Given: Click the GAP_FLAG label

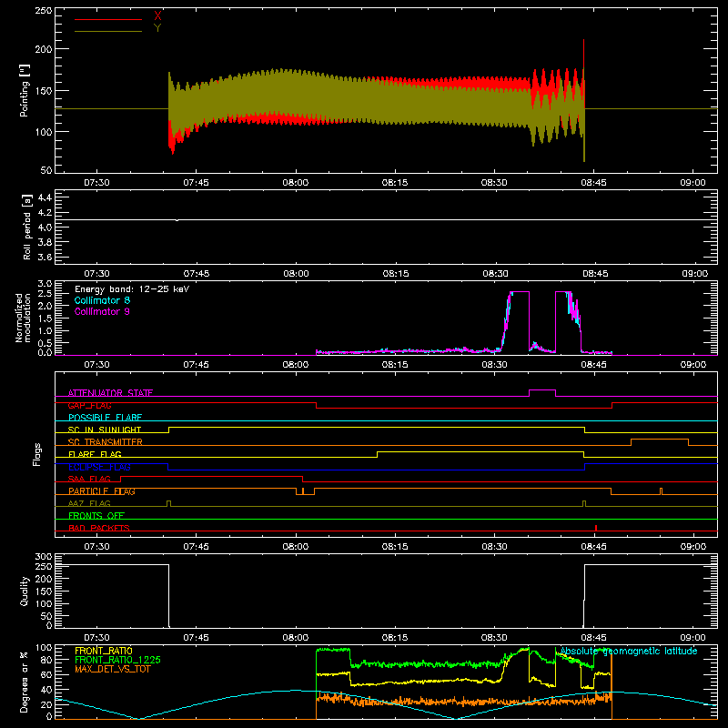Looking at the screenshot, I should coord(89,405).
